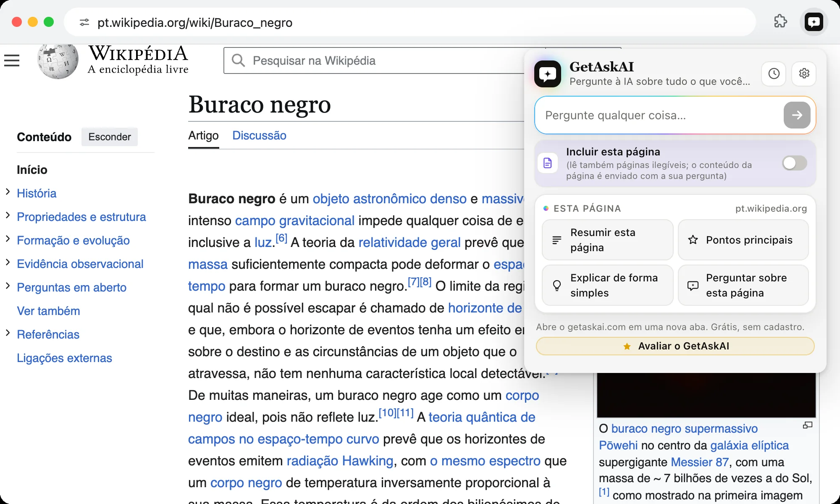The width and height of the screenshot is (840, 504).
Task: Select the Artigo tab
Action: [203, 136]
